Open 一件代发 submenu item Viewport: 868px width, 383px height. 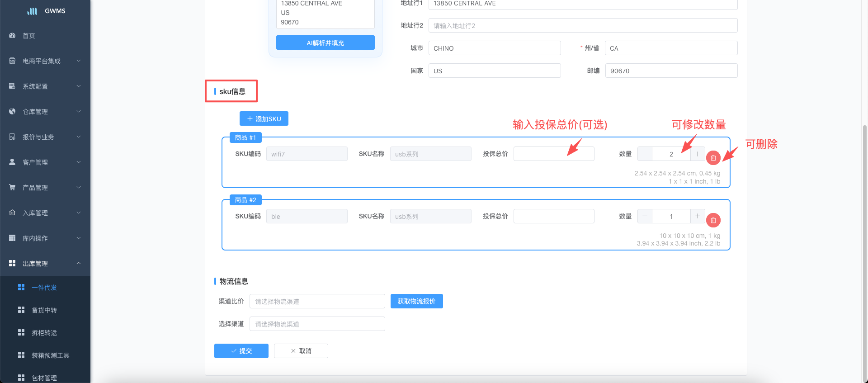[x=45, y=287]
